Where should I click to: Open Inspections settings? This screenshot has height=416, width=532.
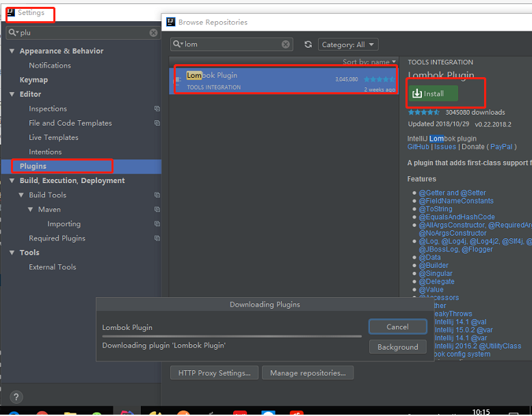click(x=48, y=109)
